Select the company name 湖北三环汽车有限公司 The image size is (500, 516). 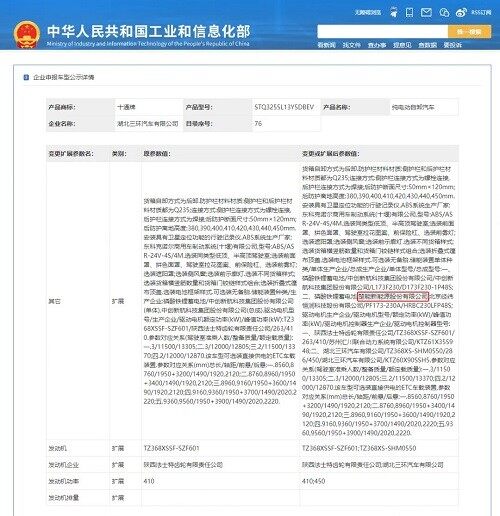tap(148, 124)
